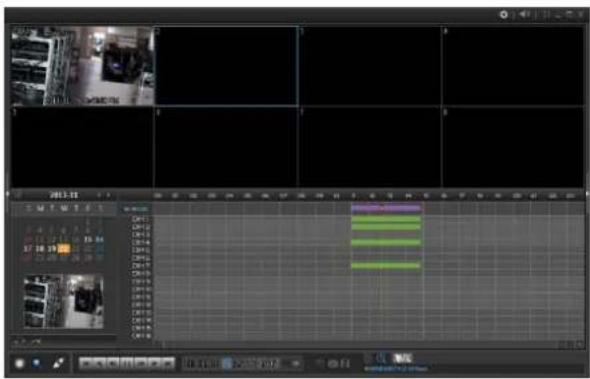Select empty video pane number 6
The image size is (590, 379).
tap(226, 147)
